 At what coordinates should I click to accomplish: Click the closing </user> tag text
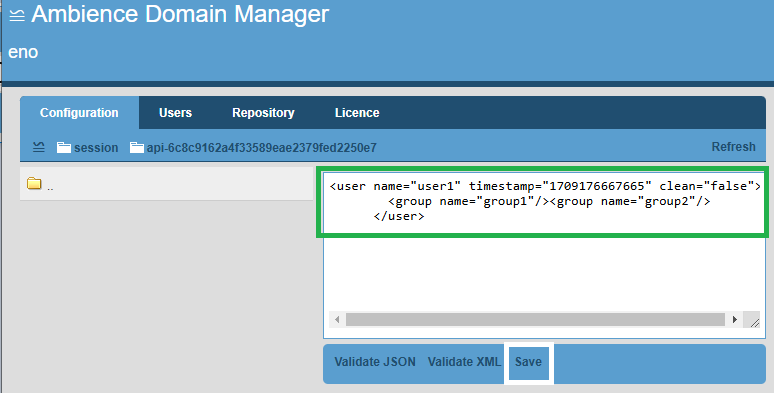click(x=399, y=216)
